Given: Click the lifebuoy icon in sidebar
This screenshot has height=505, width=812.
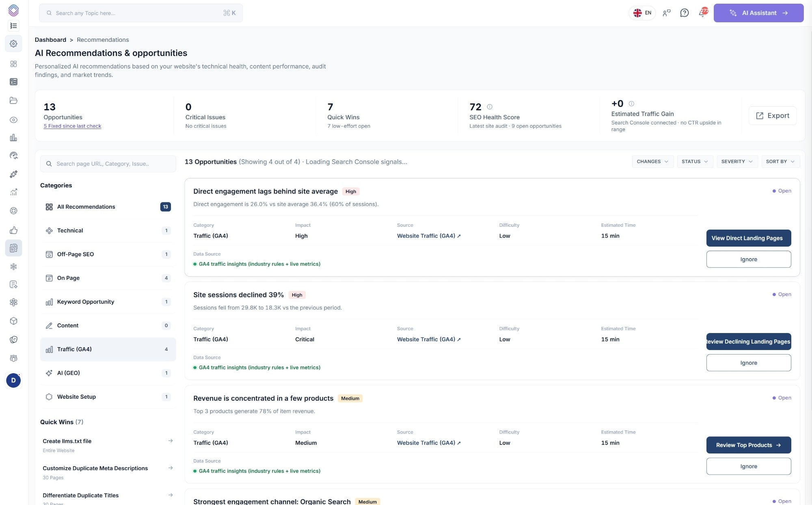Looking at the screenshot, I should coord(13,211).
